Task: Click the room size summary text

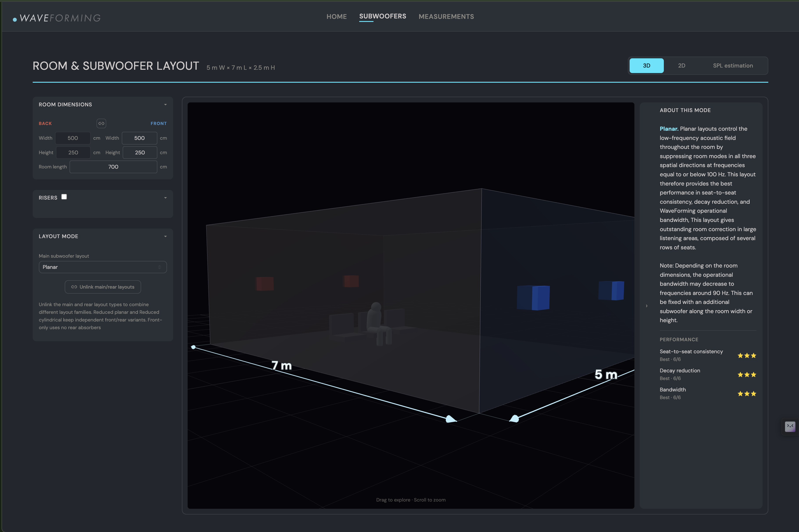Action: pos(241,68)
